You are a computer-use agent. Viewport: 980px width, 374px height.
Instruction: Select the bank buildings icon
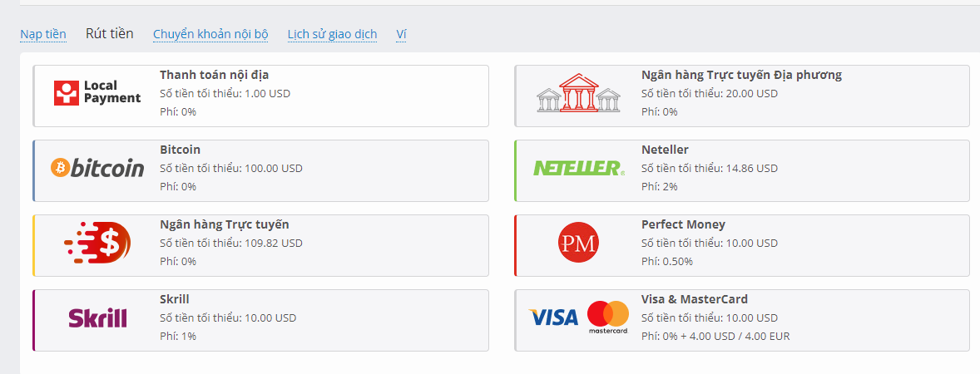click(x=578, y=93)
